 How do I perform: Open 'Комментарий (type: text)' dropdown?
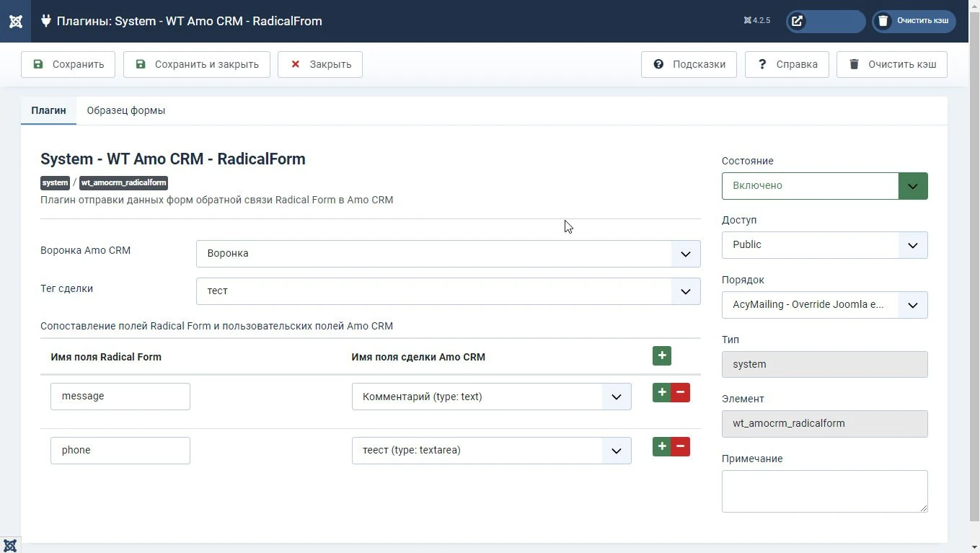click(491, 397)
